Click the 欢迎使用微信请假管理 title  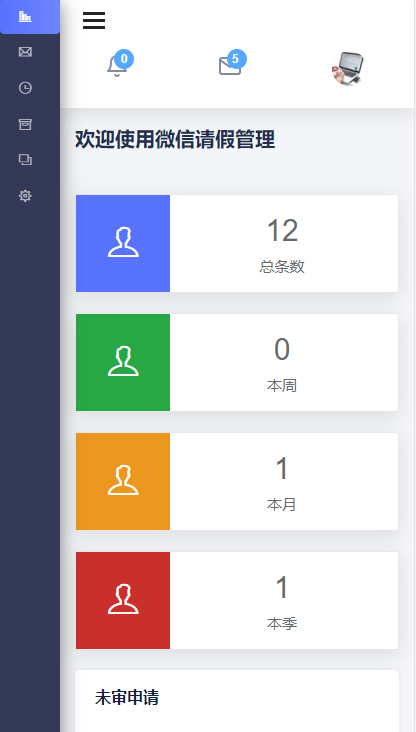point(175,140)
